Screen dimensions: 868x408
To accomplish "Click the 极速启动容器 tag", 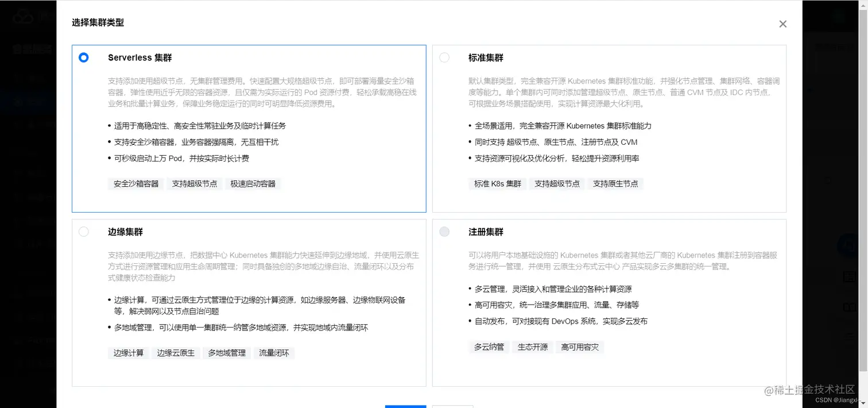I will (253, 184).
